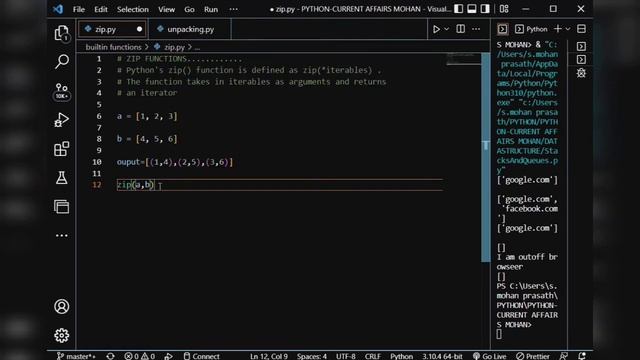640x360 pixels.
Task: Select second terminal in terminal list
Action: click(x=581, y=60)
